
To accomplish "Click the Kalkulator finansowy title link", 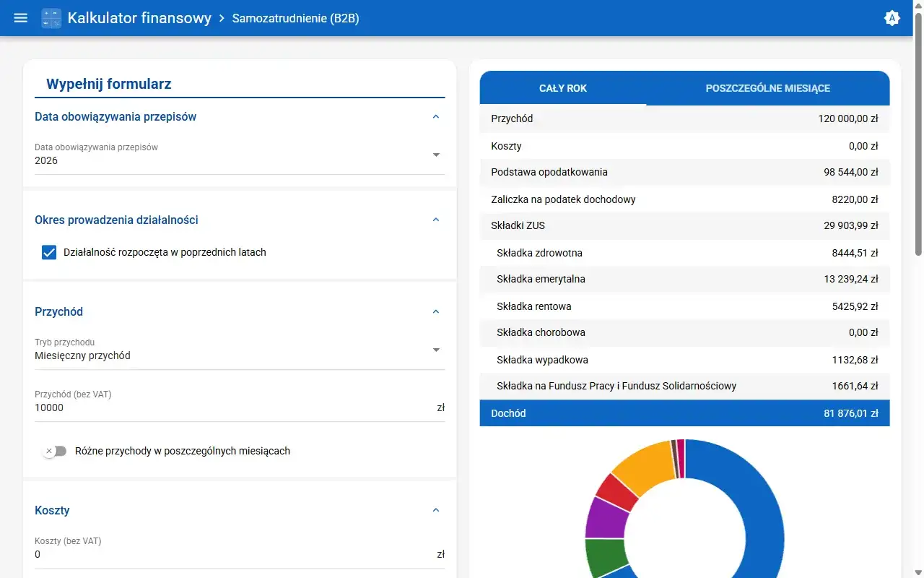I will pyautogui.click(x=139, y=18).
